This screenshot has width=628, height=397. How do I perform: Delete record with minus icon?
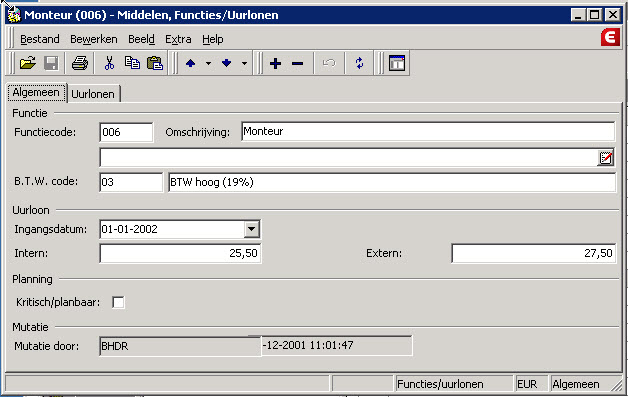click(298, 63)
